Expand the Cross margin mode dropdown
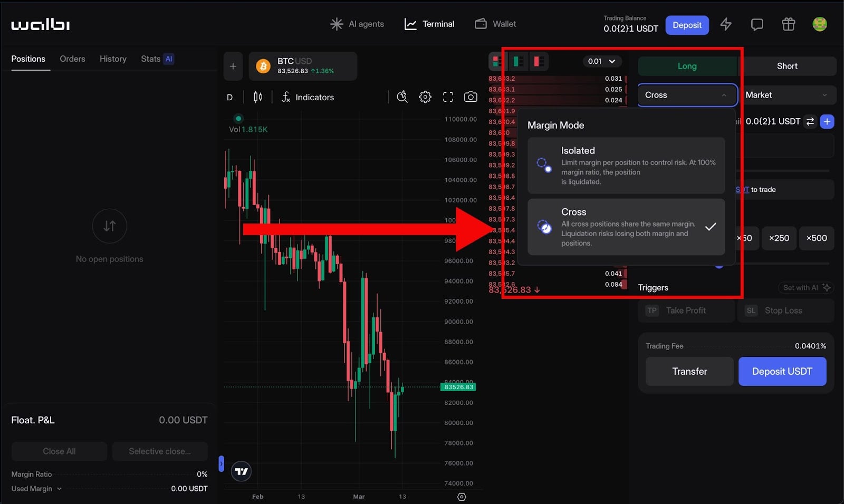Screen dimensions: 844x504 pyautogui.click(x=686, y=95)
